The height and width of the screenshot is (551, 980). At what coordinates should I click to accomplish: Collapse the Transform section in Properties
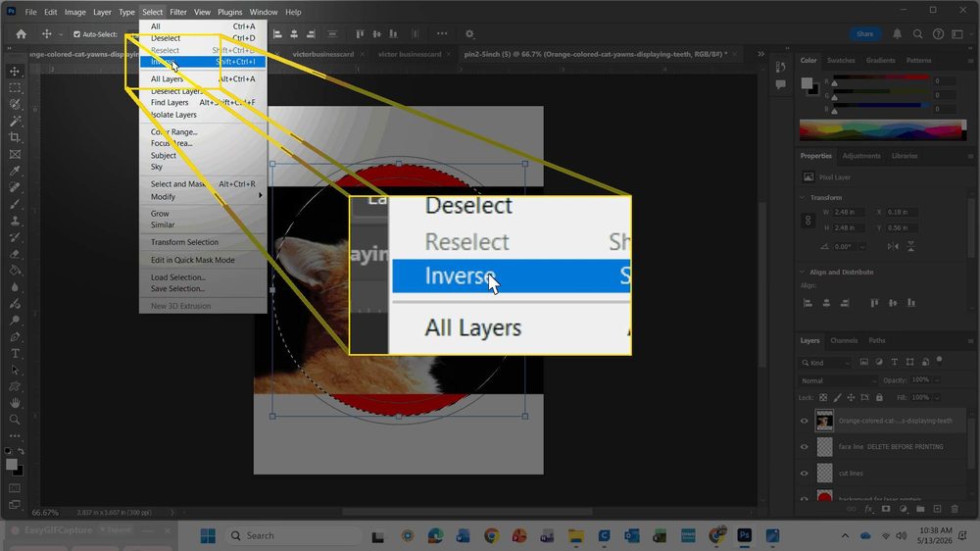[803, 198]
